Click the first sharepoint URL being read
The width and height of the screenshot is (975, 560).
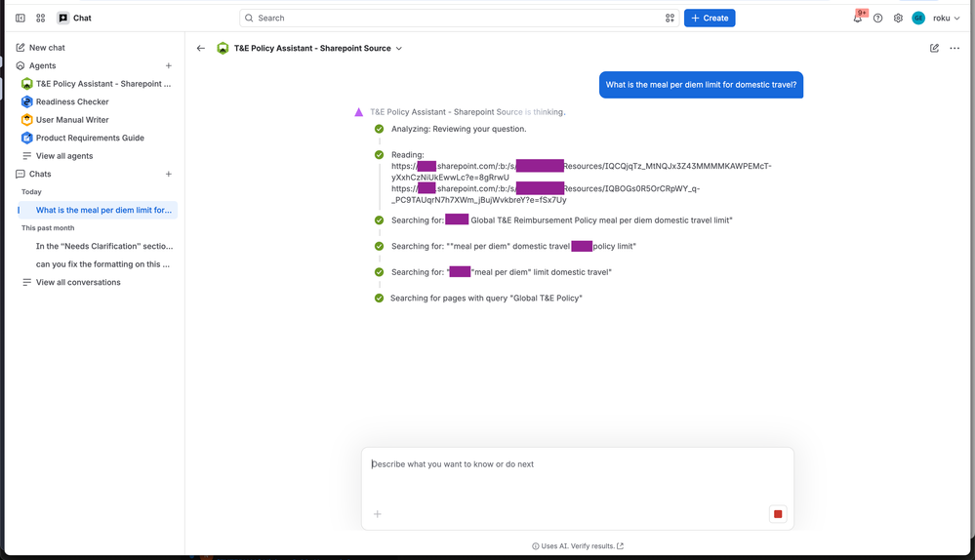pos(581,172)
